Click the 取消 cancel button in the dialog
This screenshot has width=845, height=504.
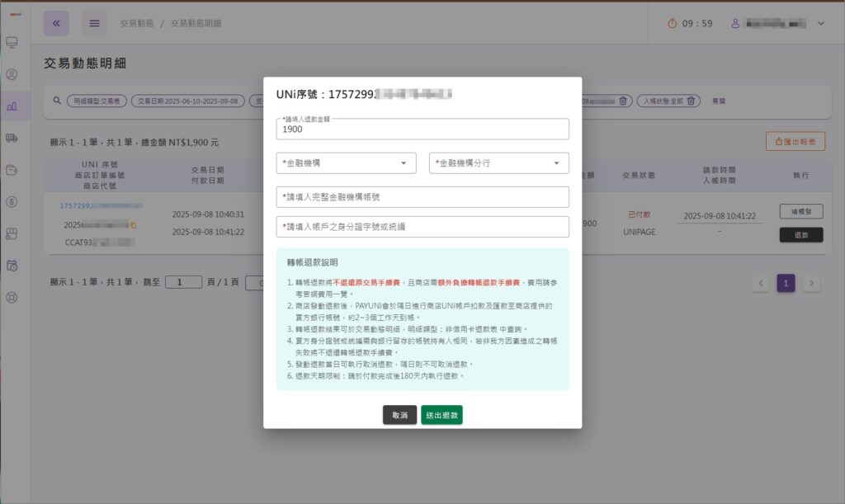point(399,415)
